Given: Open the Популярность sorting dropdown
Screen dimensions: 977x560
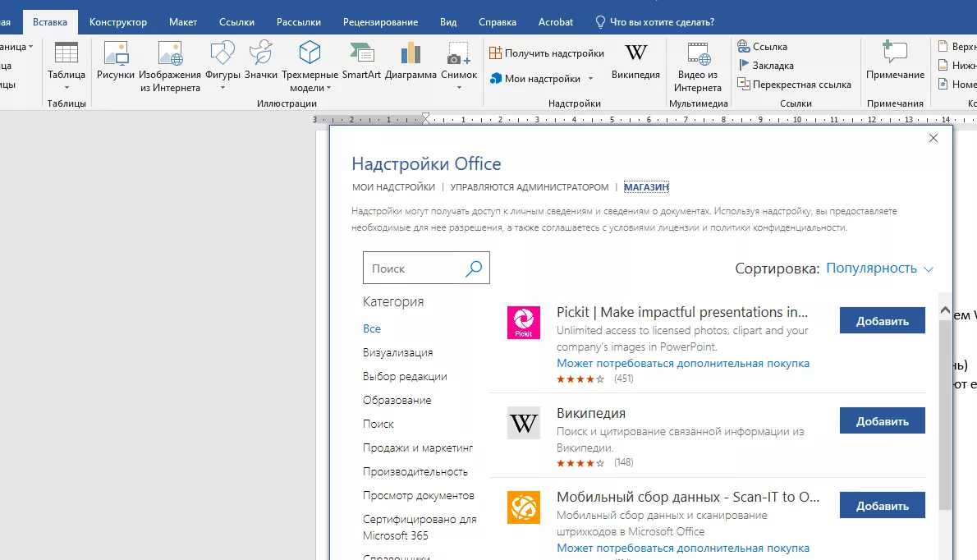Looking at the screenshot, I should click(879, 269).
